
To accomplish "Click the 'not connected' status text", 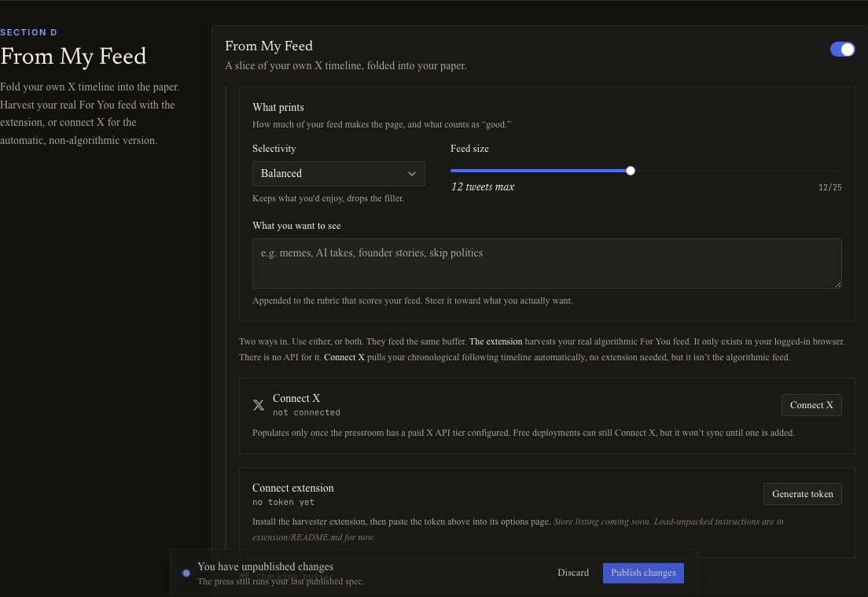I will coord(306,413).
